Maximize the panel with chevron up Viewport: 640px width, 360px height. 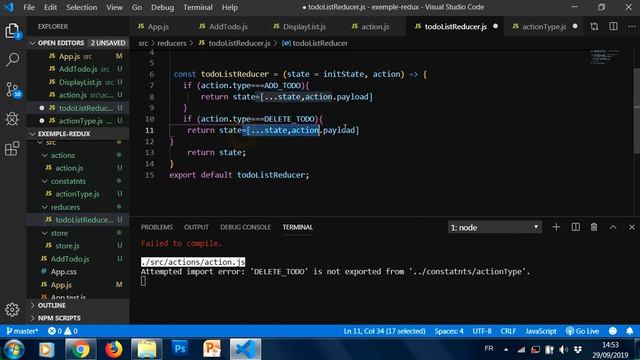pyautogui.click(x=613, y=227)
